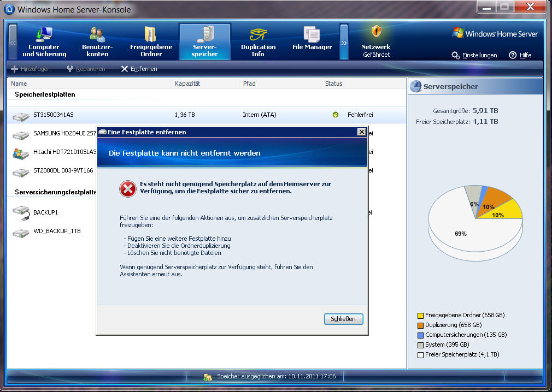552x392 pixels.
Task: Click console window title icon
Action: point(9,9)
